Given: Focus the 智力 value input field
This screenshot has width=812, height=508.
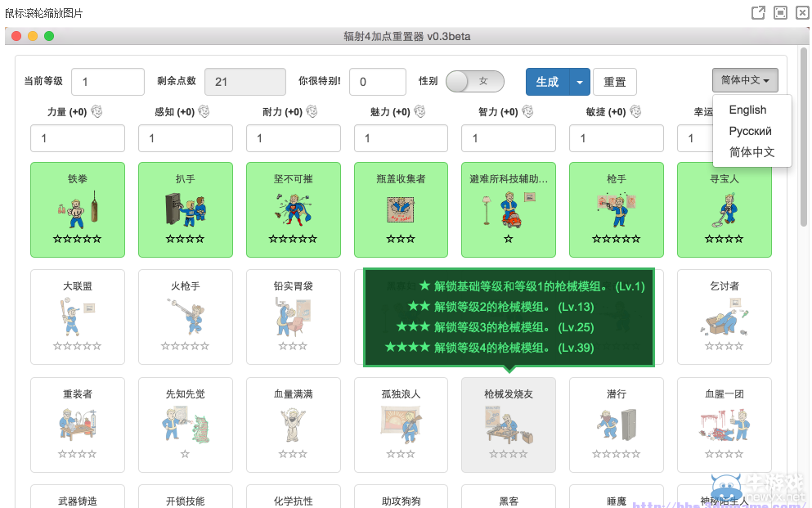Looking at the screenshot, I should (x=509, y=138).
